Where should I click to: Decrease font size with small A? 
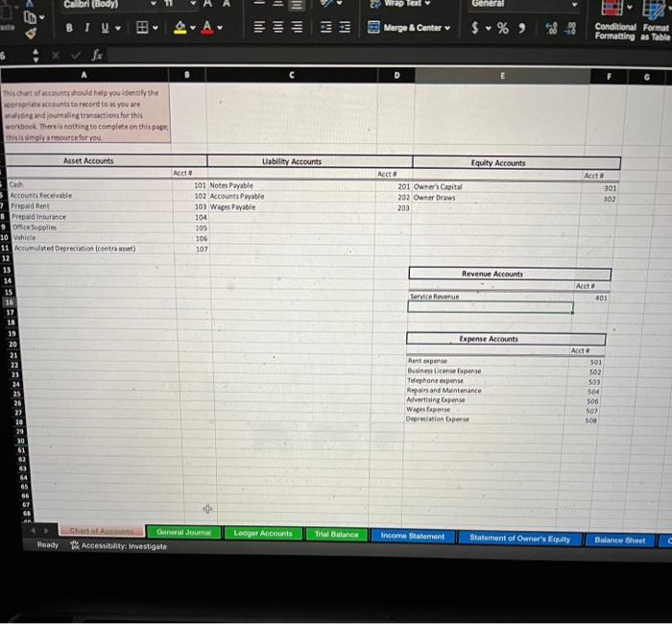click(x=227, y=4)
